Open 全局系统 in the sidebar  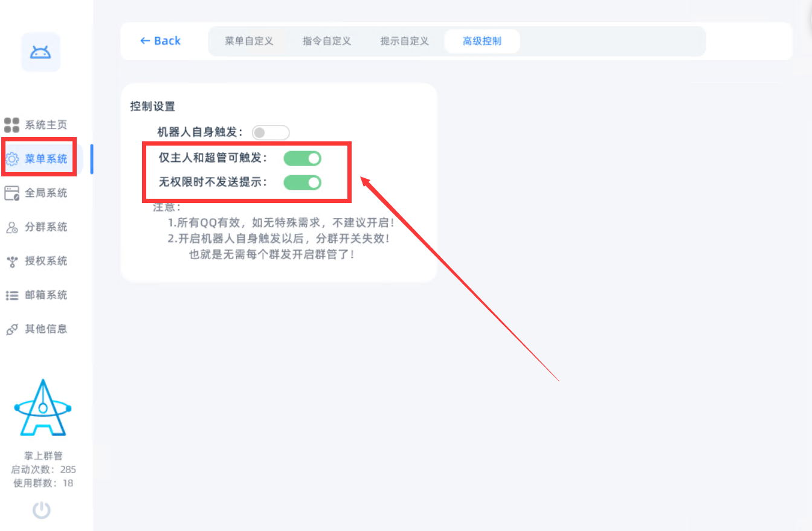click(x=45, y=193)
